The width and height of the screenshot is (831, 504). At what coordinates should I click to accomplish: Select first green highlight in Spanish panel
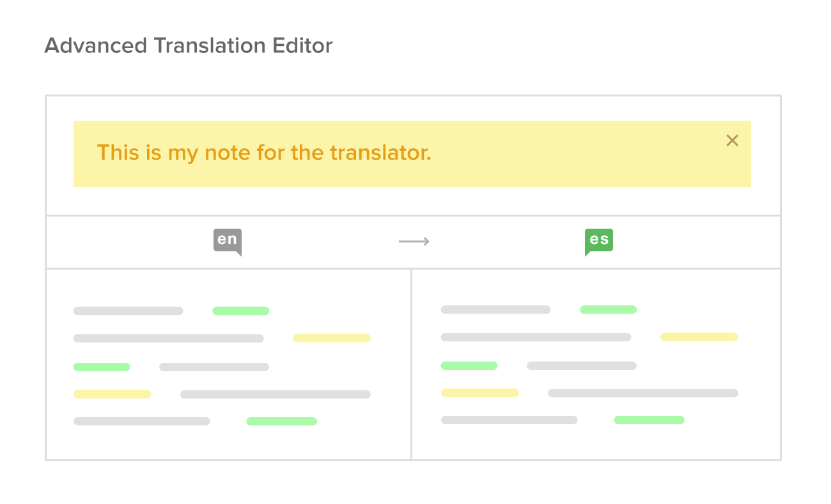(608, 310)
